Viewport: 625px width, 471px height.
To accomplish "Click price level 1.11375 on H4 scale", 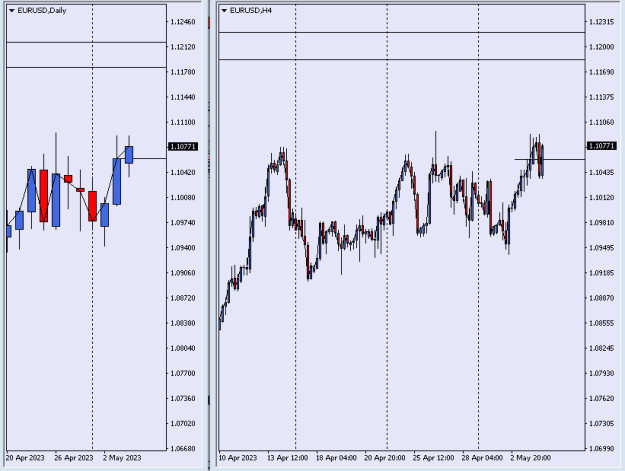I will 601,97.
